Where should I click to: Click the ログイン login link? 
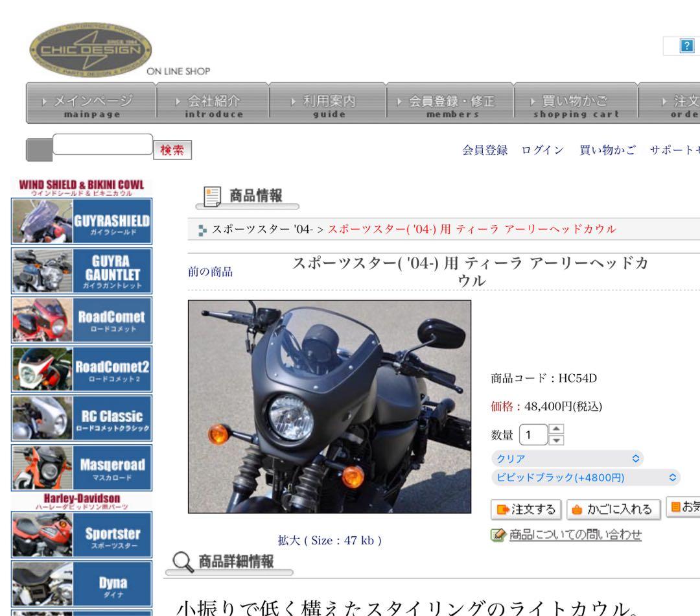coord(542,149)
